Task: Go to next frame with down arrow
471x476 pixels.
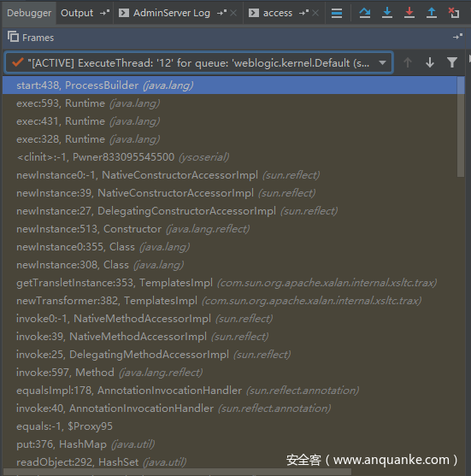Action: tap(430, 63)
